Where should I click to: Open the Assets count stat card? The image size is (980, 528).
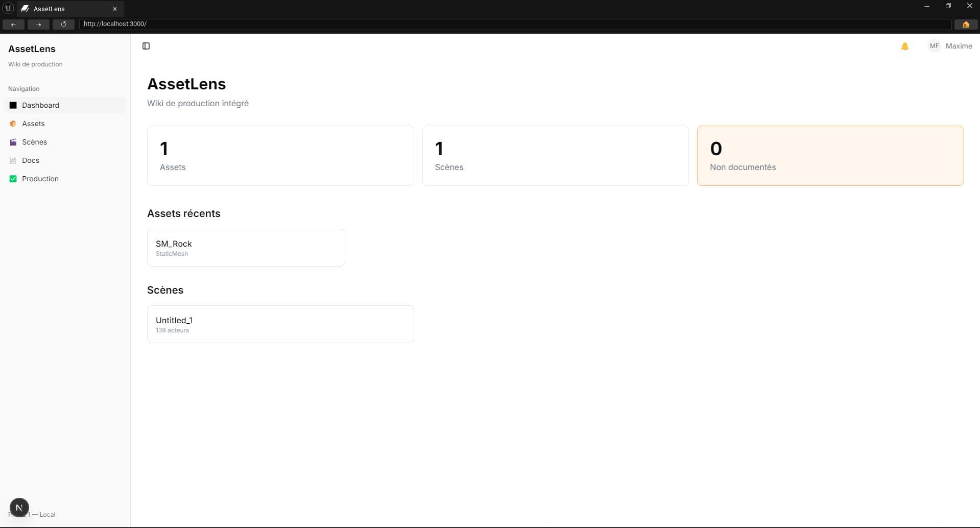[280, 156]
